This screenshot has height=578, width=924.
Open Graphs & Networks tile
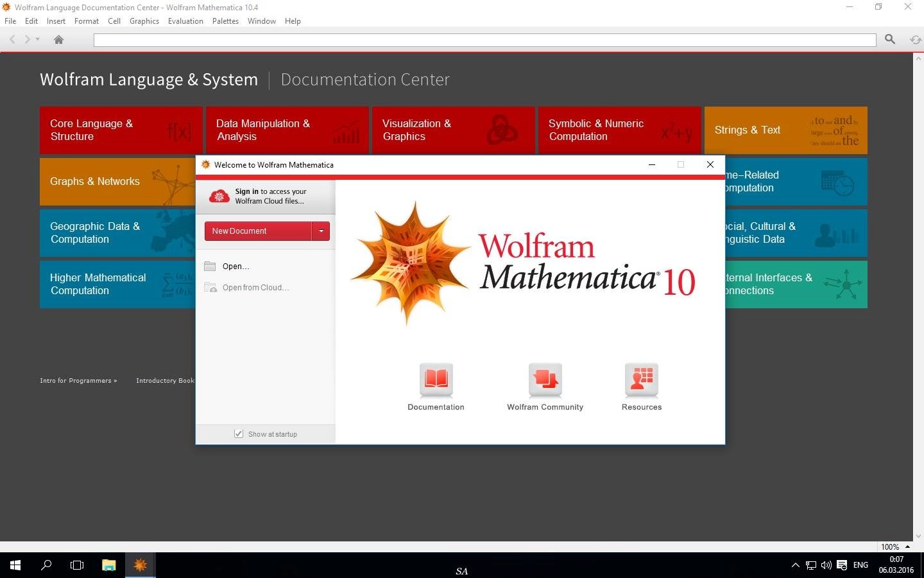click(x=117, y=182)
